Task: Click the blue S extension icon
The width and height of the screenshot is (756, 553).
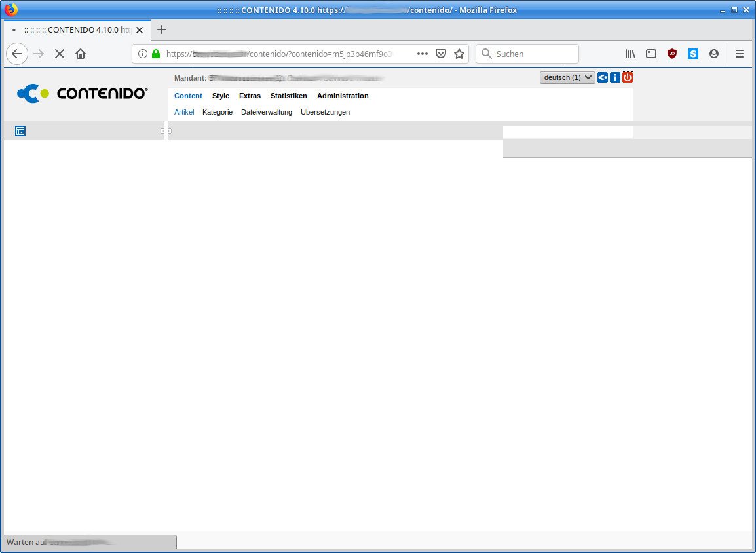Action: [x=693, y=54]
